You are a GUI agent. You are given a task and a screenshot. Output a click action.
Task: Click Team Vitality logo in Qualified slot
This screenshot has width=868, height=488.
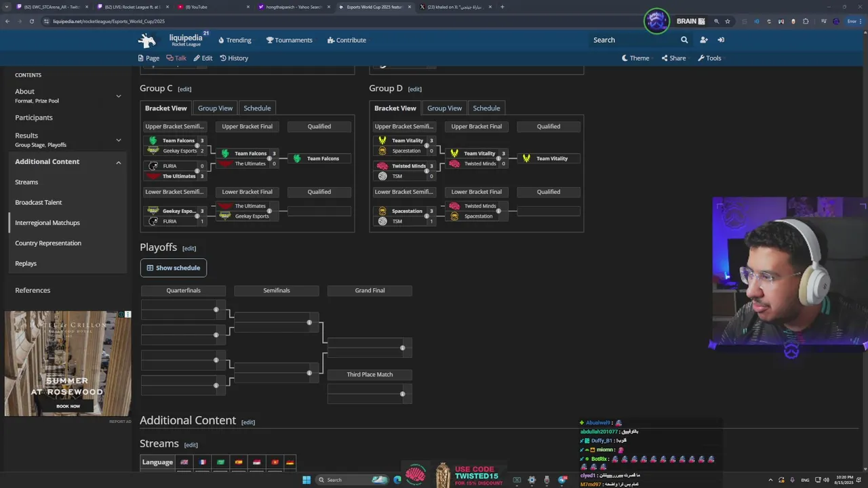[526, 159]
